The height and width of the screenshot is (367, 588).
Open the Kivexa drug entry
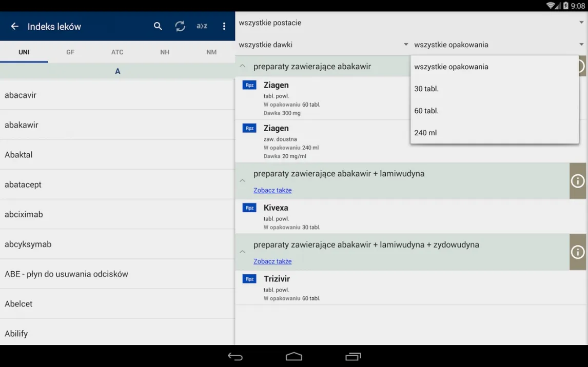click(x=276, y=208)
